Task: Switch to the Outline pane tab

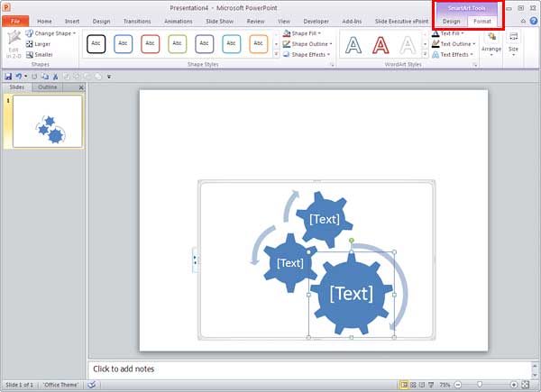Action: click(48, 87)
